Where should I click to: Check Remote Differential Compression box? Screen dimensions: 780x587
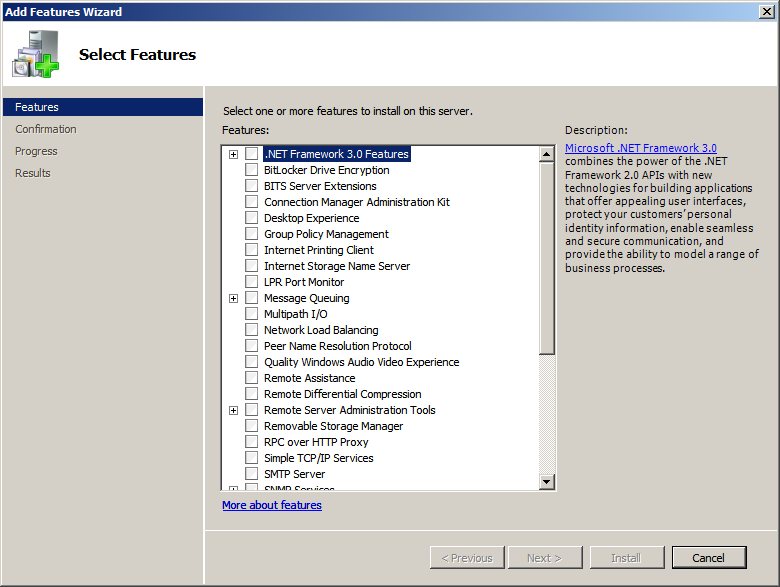252,393
